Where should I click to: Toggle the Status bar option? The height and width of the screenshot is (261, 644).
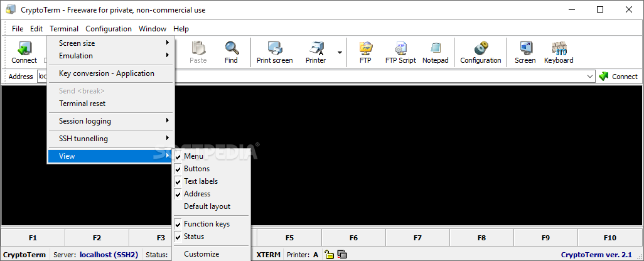211,237
